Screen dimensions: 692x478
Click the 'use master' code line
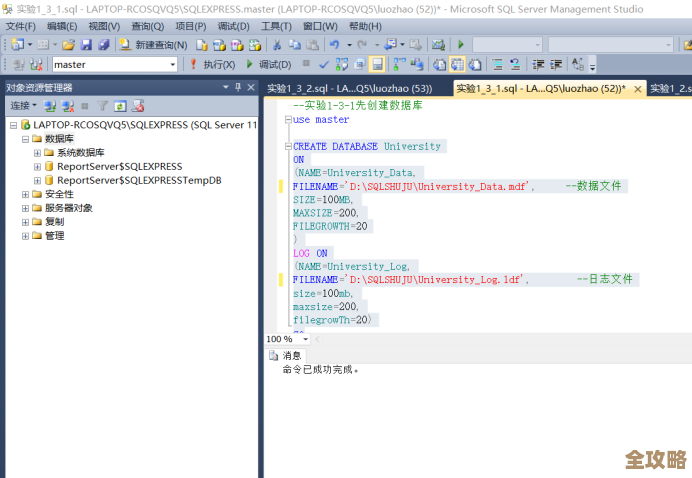(x=321, y=120)
